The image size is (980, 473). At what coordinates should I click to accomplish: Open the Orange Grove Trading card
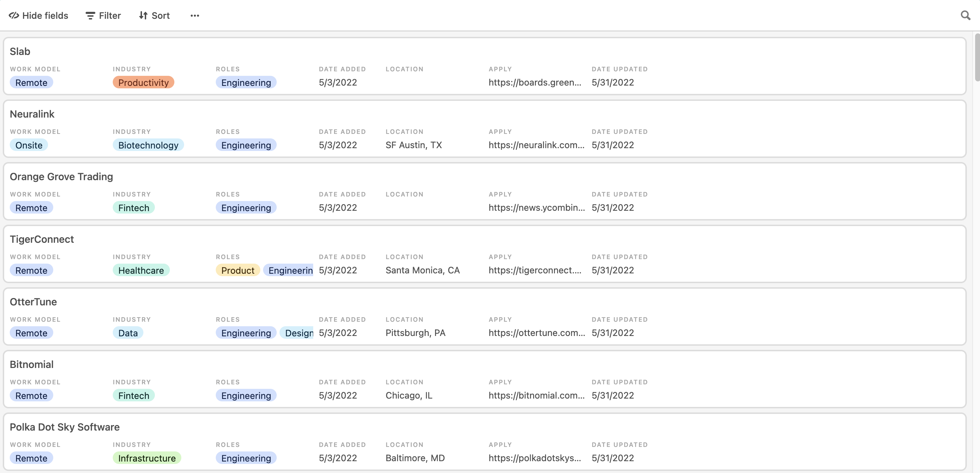(x=61, y=176)
